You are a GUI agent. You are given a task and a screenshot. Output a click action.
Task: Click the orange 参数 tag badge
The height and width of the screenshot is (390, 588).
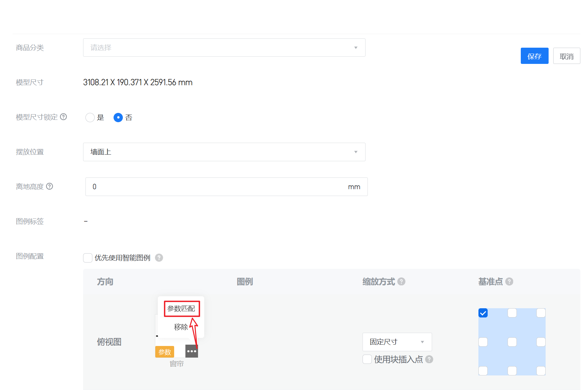click(165, 352)
